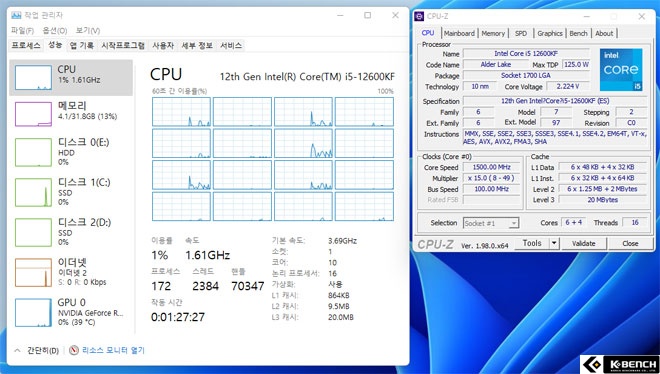This screenshot has height=374, width=660.
Task: Open the CPU tab in CPU-Z
Action: click(x=428, y=33)
